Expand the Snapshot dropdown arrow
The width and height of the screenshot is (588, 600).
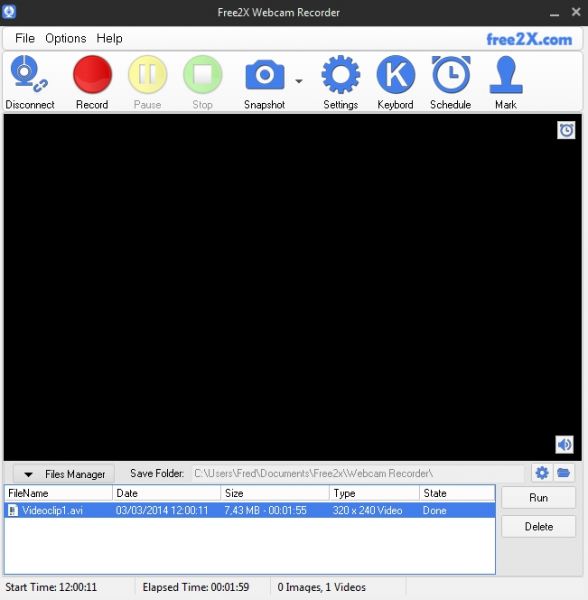[299, 81]
